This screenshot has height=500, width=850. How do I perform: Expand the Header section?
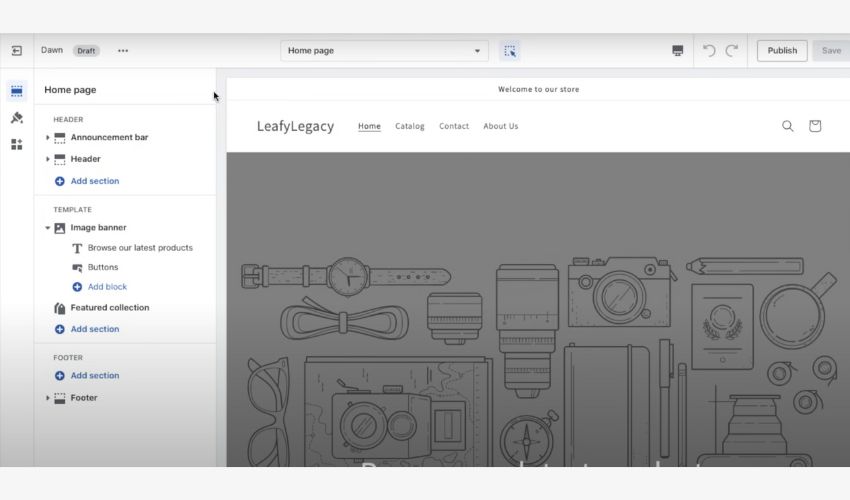click(48, 159)
